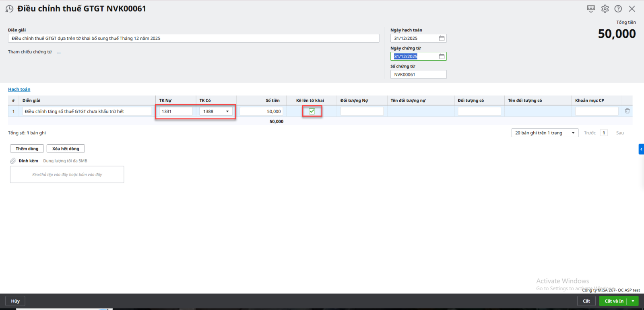Open Tham chiếu chứng từ ellipsis link
The width and height of the screenshot is (644, 310).
59,52
